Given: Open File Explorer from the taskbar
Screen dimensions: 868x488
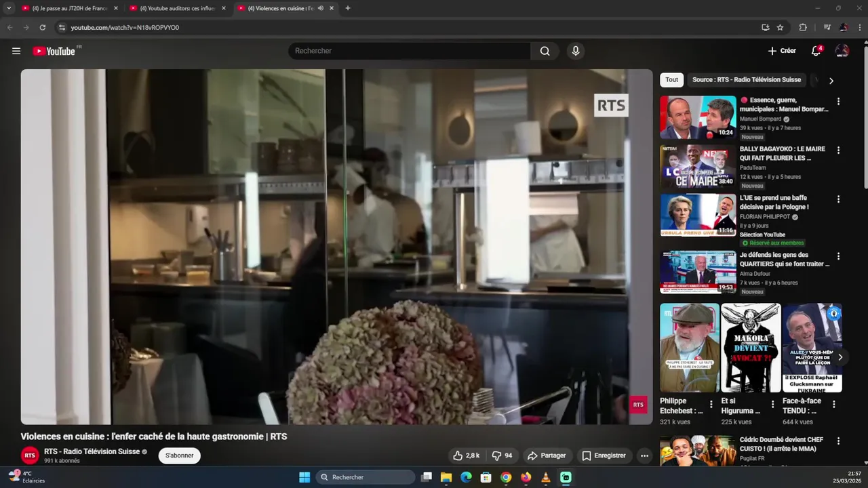Looking at the screenshot, I should [446, 477].
